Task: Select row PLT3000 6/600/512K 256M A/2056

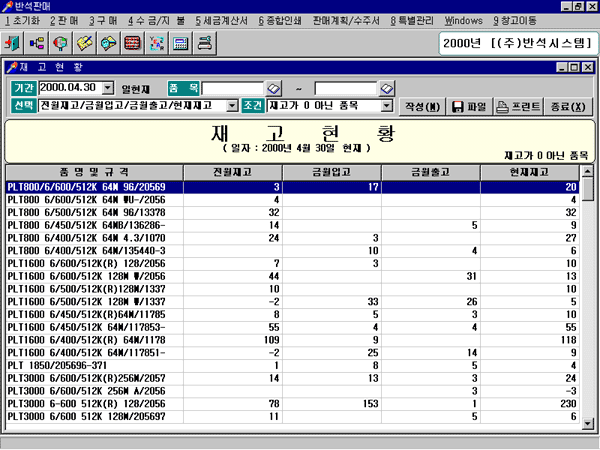Action: click(x=293, y=391)
